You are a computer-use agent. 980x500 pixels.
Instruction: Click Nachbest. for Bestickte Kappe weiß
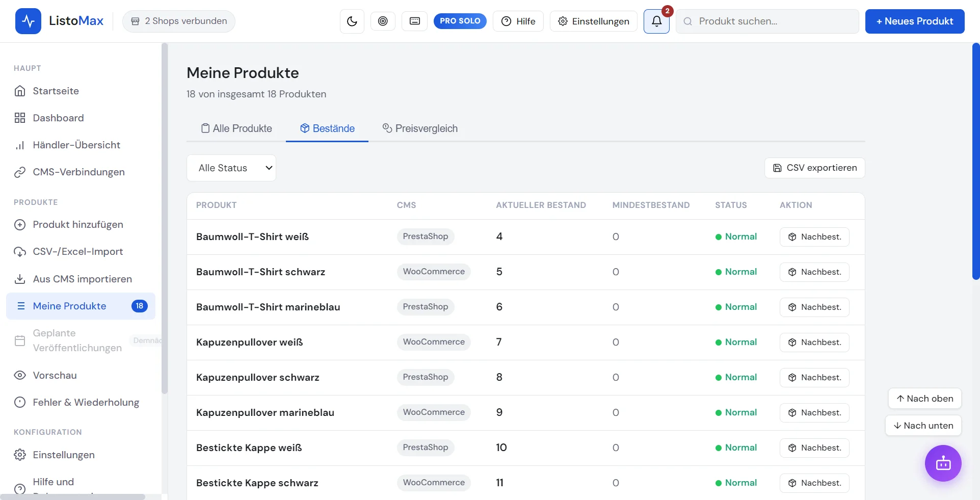pos(814,448)
